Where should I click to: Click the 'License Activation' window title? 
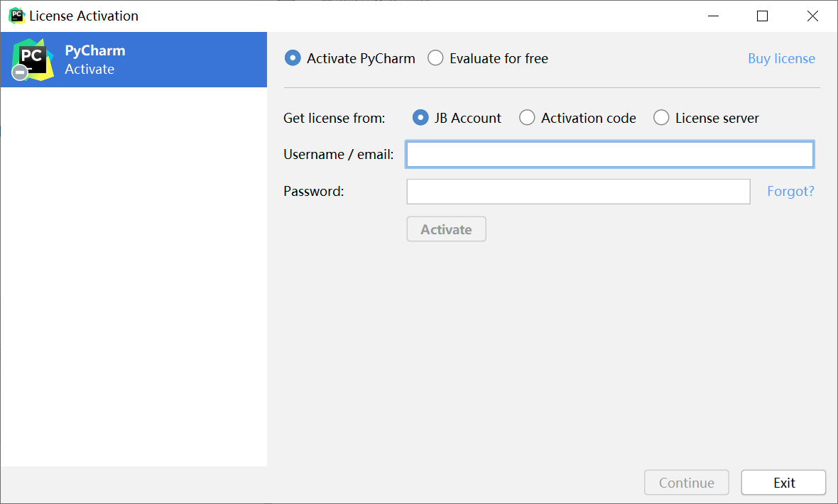[84, 16]
